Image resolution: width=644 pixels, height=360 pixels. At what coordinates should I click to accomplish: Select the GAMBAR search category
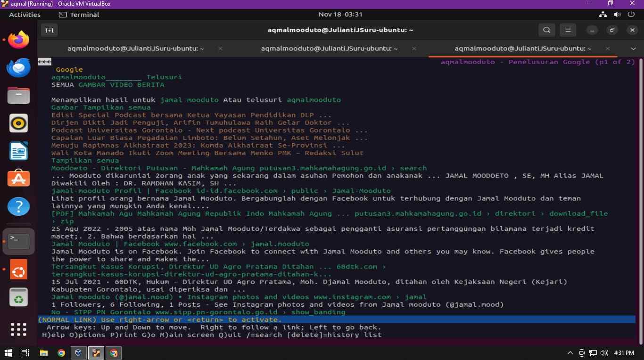(x=92, y=85)
